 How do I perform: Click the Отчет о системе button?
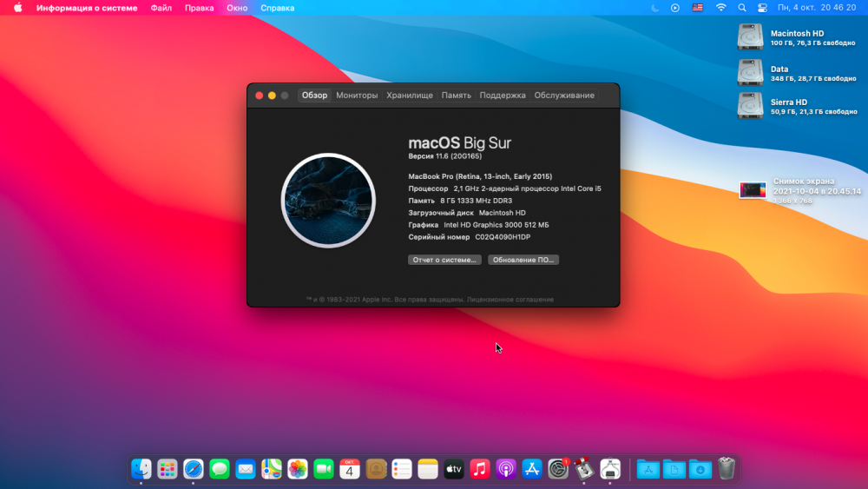pyautogui.click(x=444, y=260)
